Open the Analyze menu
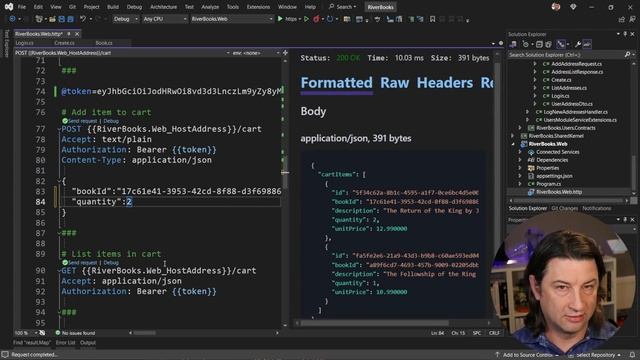This screenshot has height=360, width=640. tap(210, 7)
